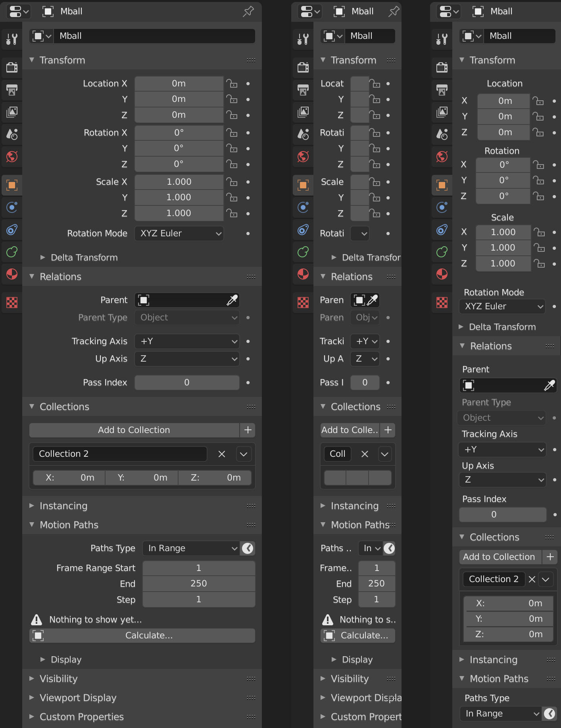Viewport: 561px width, 728px height.
Task: Open Scene properties tab in left panel
Action: pyautogui.click(x=12, y=134)
